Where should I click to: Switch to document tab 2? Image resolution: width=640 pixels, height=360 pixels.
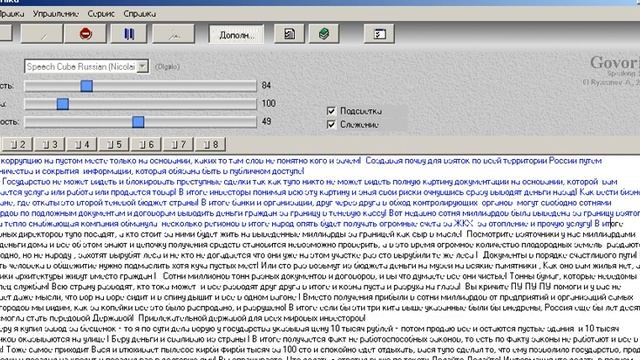pyautogui.click(x=18, y=144)
